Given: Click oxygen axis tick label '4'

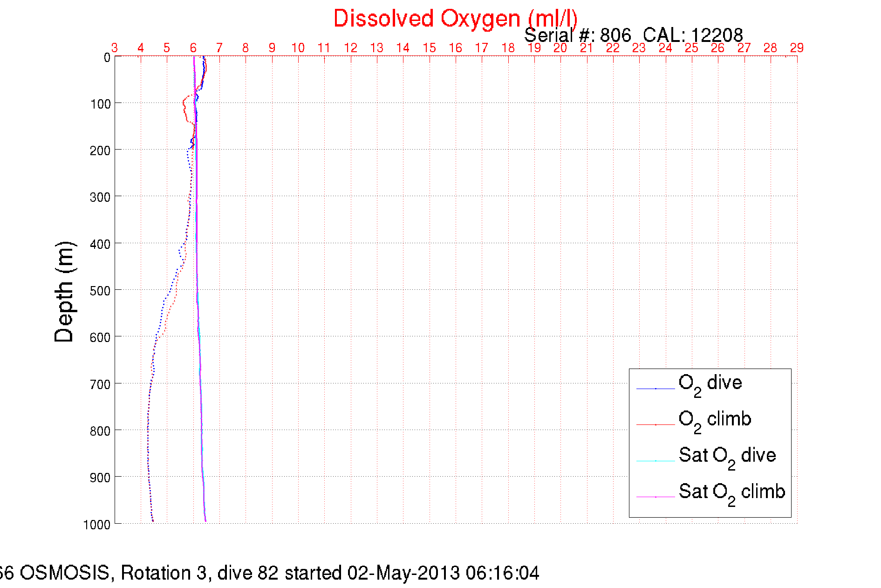Looking at the screenshot, I should click(141, 48).
